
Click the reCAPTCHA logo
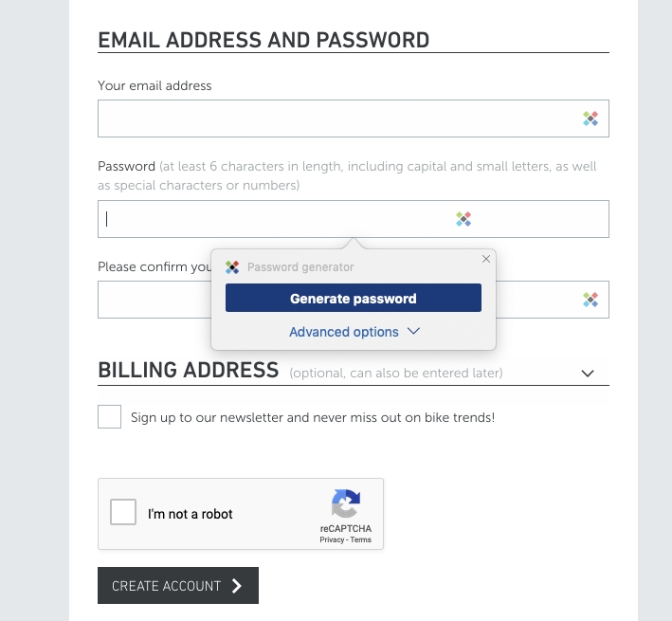click(x=346, y=503)
